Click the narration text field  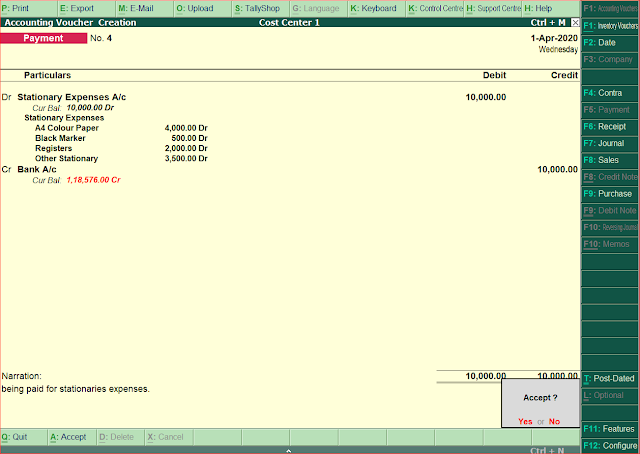76,389
